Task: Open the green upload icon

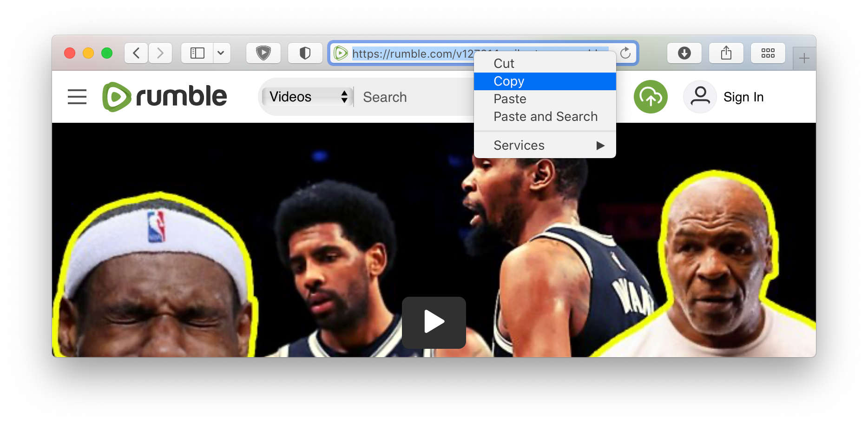Action: [651, 96]
